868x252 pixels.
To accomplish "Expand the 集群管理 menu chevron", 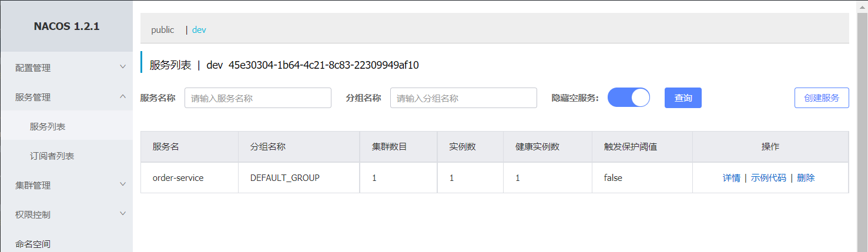I will 122,184.
